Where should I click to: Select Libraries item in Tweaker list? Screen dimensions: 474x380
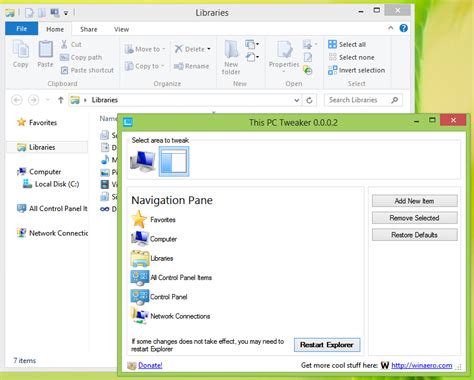tap(152, 258)
